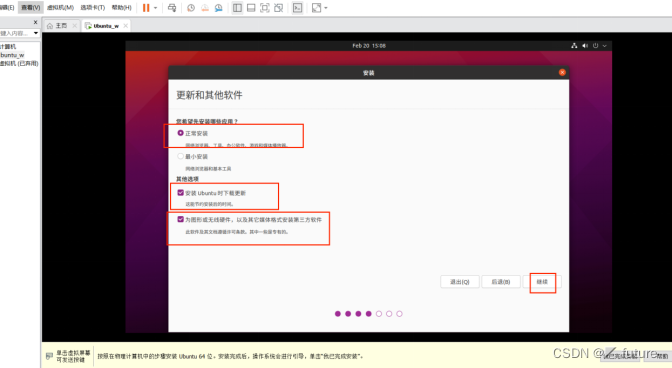Open the 虚拟机(M) menu
The image size is (672, 368).
pos(60,7)
